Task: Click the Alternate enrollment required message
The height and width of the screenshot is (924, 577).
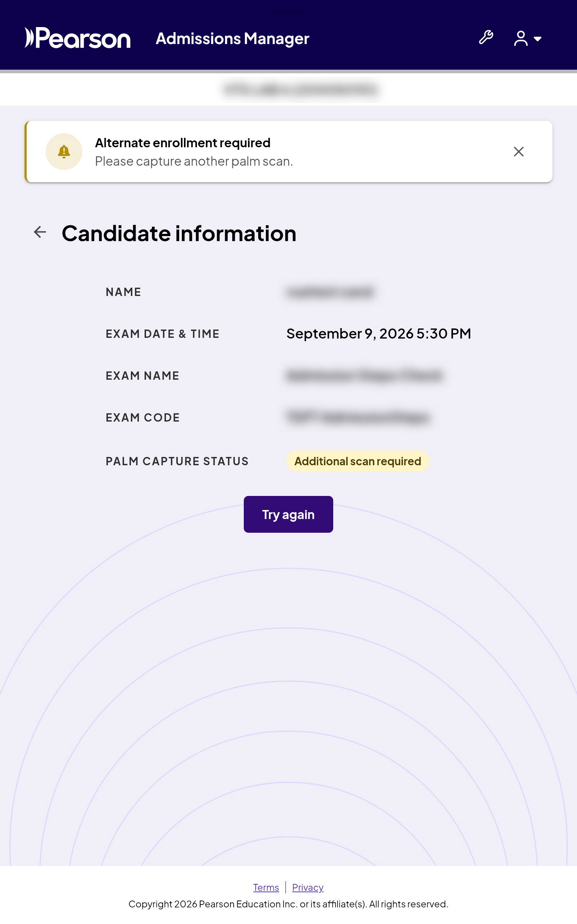Action: tap(182, 143)
